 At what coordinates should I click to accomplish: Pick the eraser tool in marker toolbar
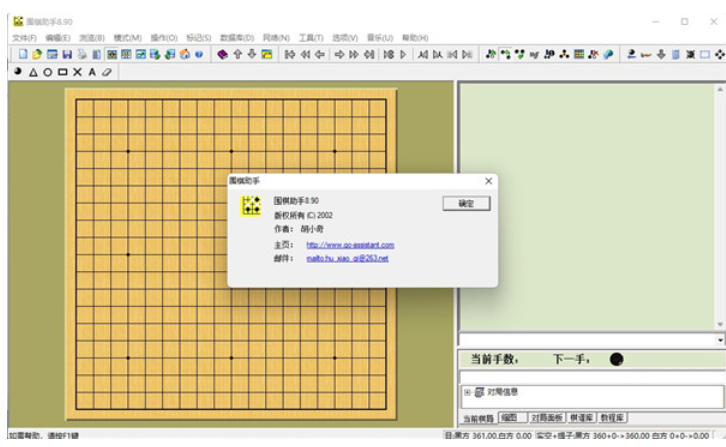106,72
